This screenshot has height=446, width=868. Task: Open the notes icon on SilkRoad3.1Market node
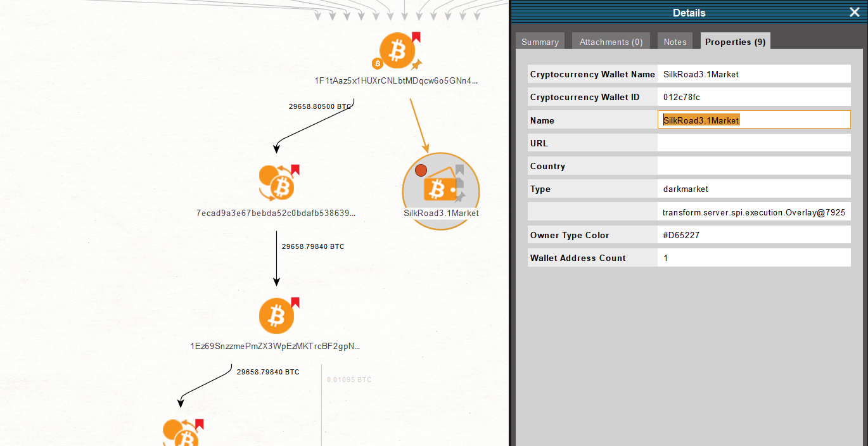click(460, 183)
